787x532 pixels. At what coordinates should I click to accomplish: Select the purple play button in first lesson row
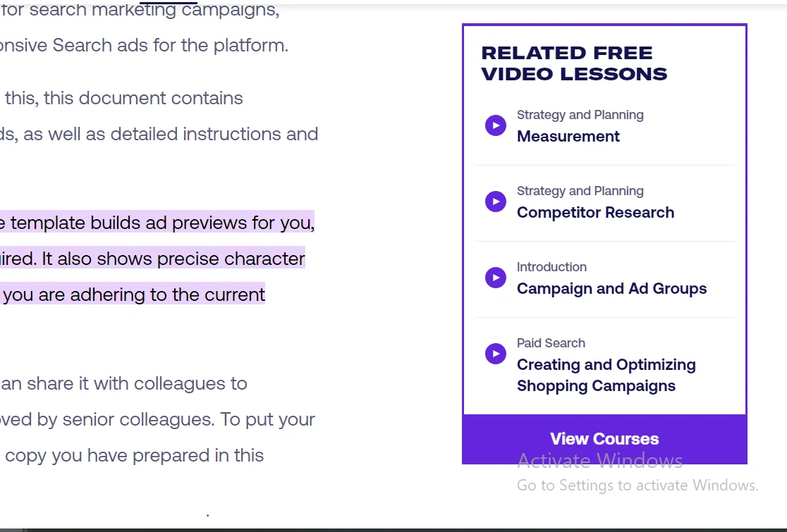click(x=495, y=125)
